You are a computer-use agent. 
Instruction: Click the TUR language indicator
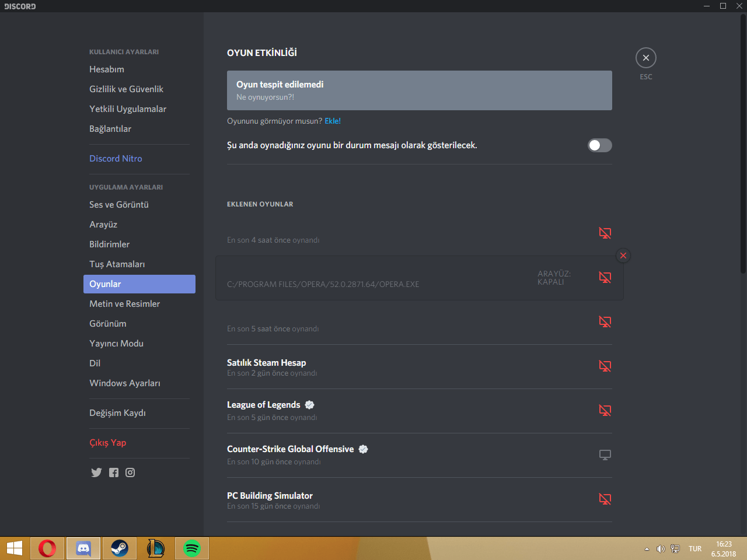[695, 549]
